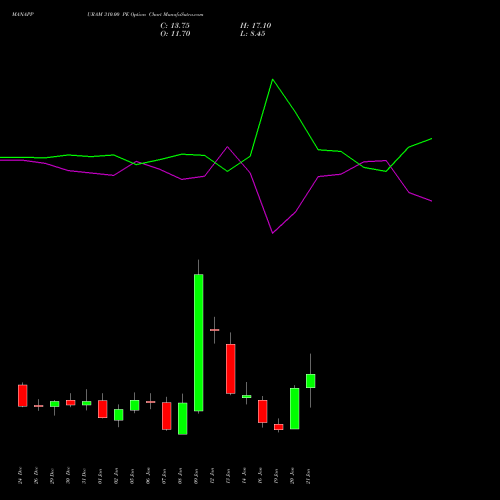Click the '16 Jan' date label
The width and height of the screenshot is (500, 500).
[x=260, y=476]
